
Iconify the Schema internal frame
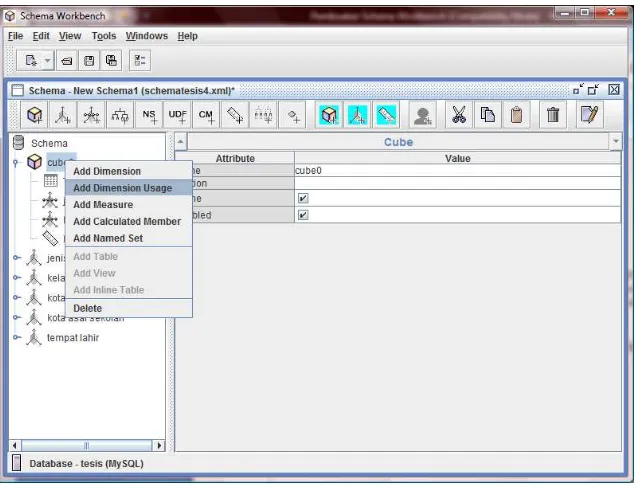click(578, 89)
